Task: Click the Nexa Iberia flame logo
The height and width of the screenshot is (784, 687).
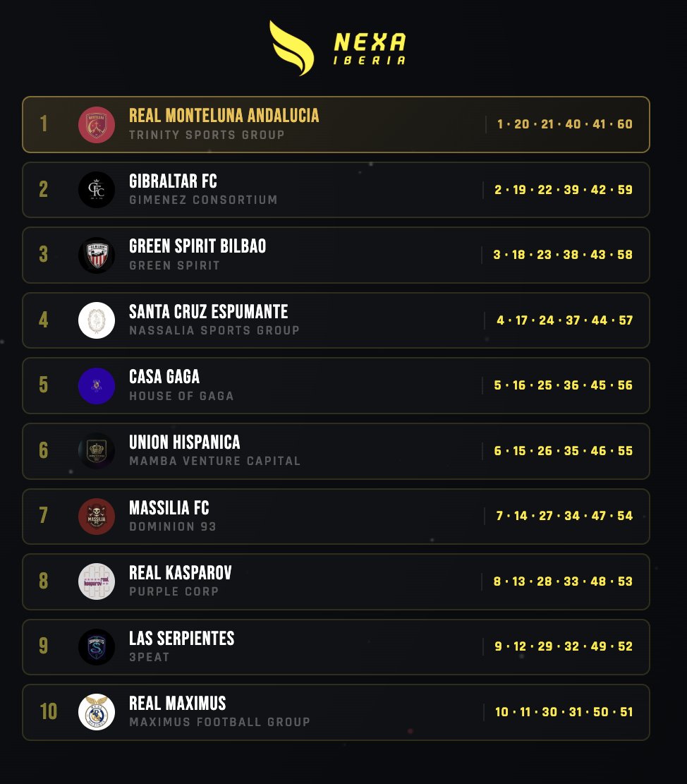Action: pyautogui.click(x=292, y=48)
